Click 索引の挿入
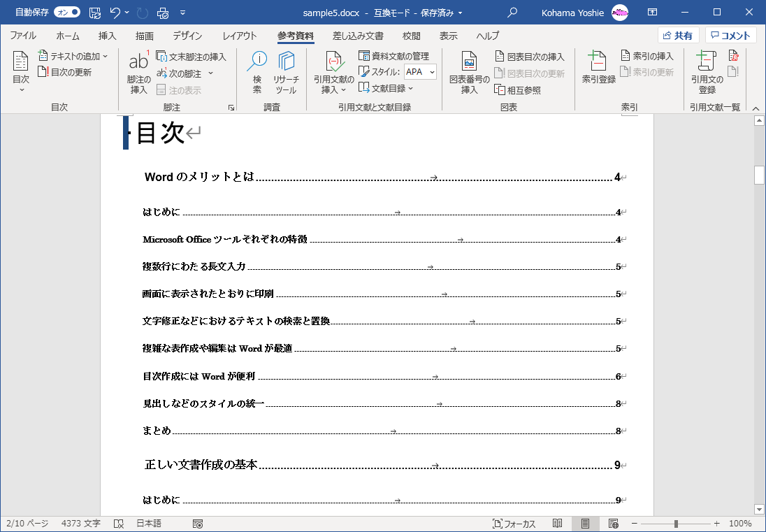The height and width of the screenshot is (532, 766). click(647, 56)
